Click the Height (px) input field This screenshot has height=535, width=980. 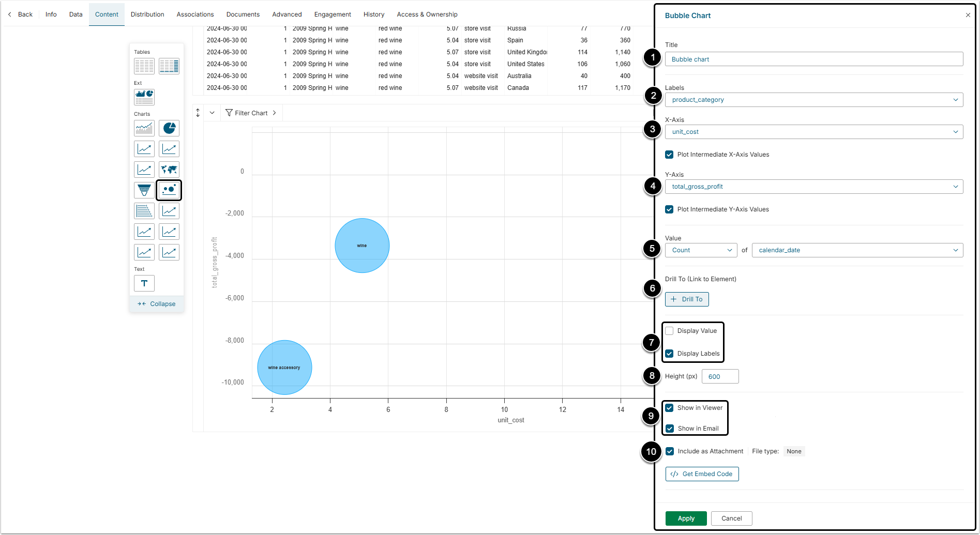tap(720, 376)
